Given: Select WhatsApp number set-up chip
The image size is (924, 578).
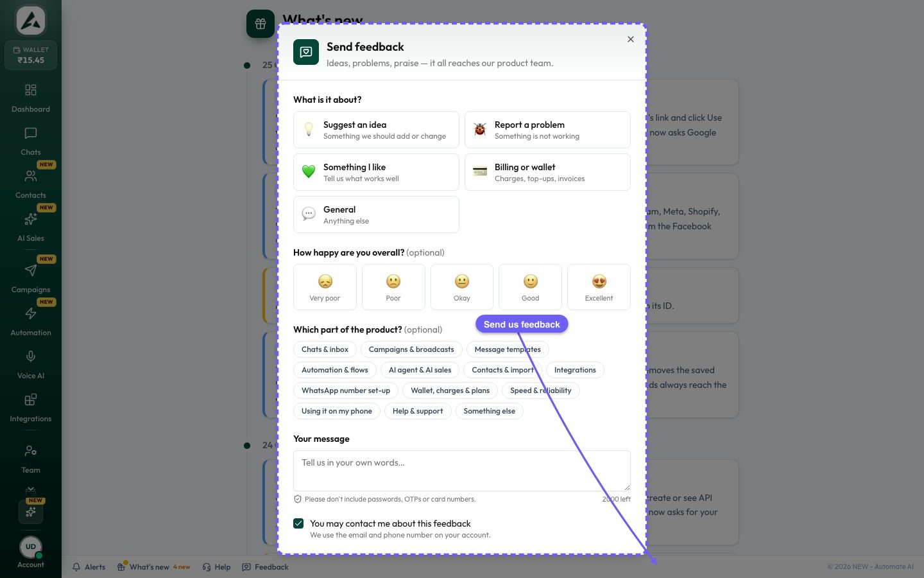Looking at the screenshot, I should click(x=346, y=390).
